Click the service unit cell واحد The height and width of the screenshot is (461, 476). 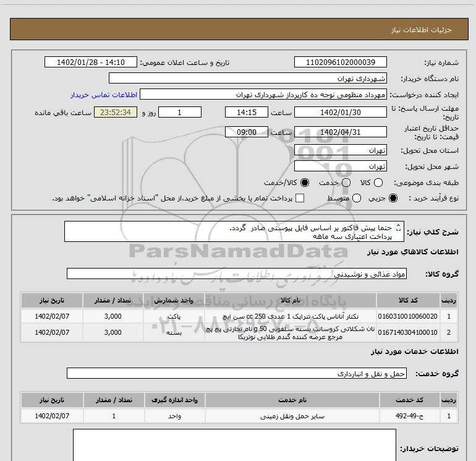tap(174, 416)
